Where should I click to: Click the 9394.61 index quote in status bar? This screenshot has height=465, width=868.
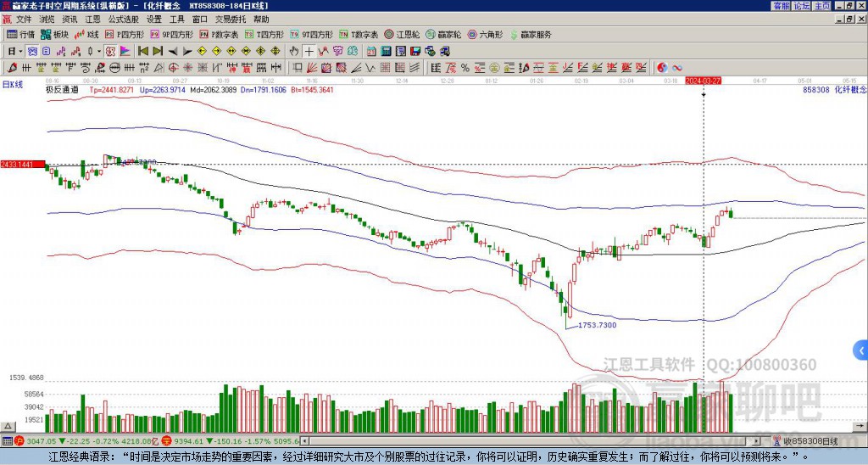coord(189,442)
